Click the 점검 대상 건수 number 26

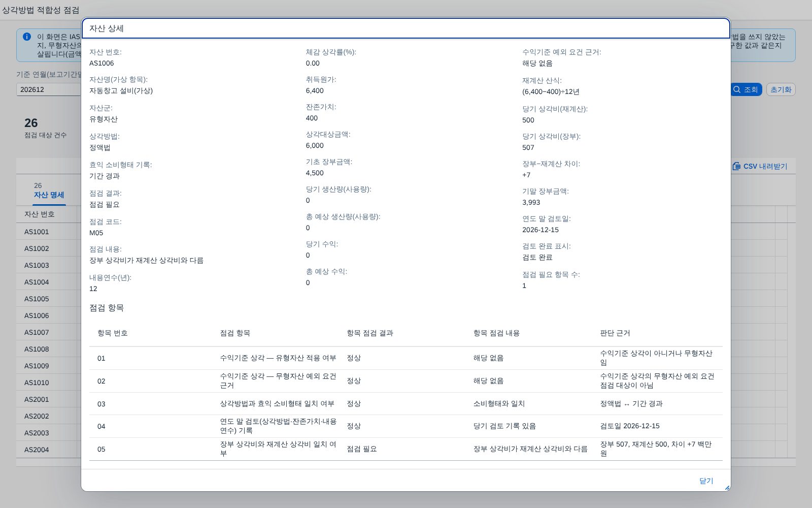[x=31, y=123]
